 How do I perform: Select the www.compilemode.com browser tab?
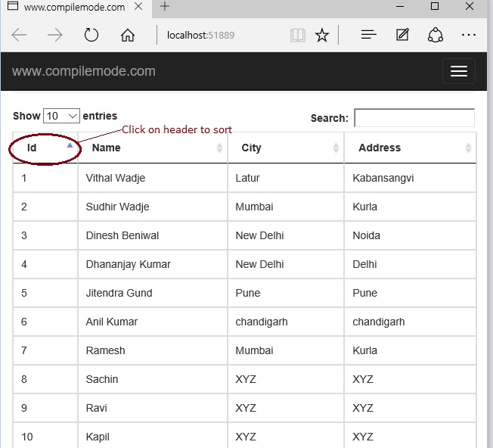click(x=68, y=7)
